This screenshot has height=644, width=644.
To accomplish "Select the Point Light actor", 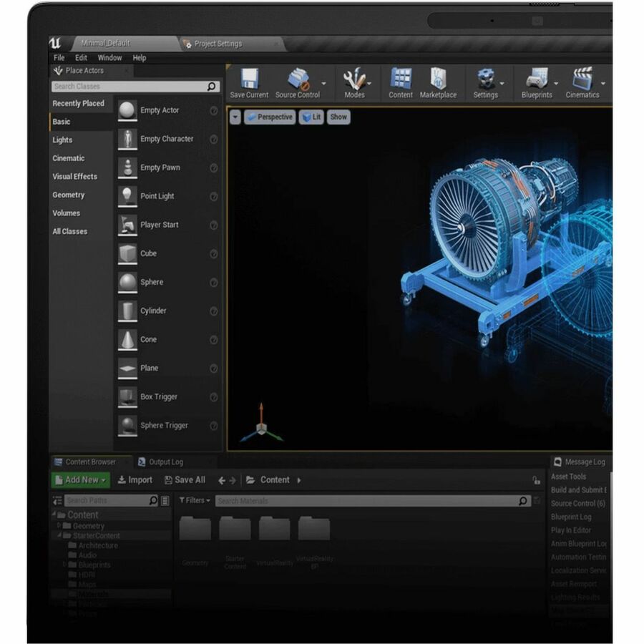I will coord(157,196).
